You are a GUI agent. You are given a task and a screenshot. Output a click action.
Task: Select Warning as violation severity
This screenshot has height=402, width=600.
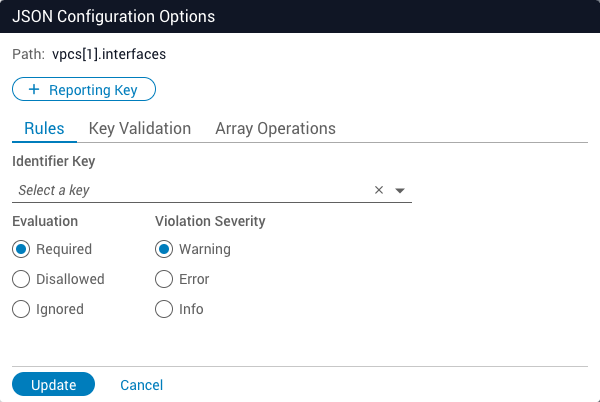165,249
